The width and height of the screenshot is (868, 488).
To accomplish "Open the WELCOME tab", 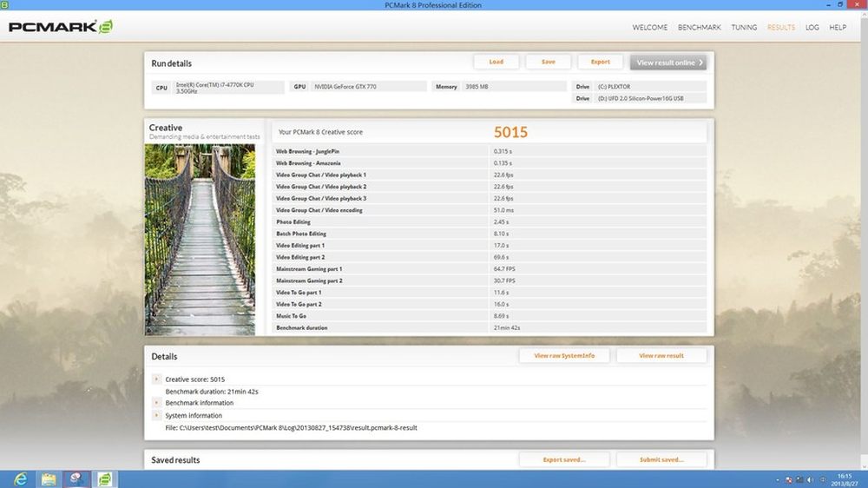I will coord(650,27).
